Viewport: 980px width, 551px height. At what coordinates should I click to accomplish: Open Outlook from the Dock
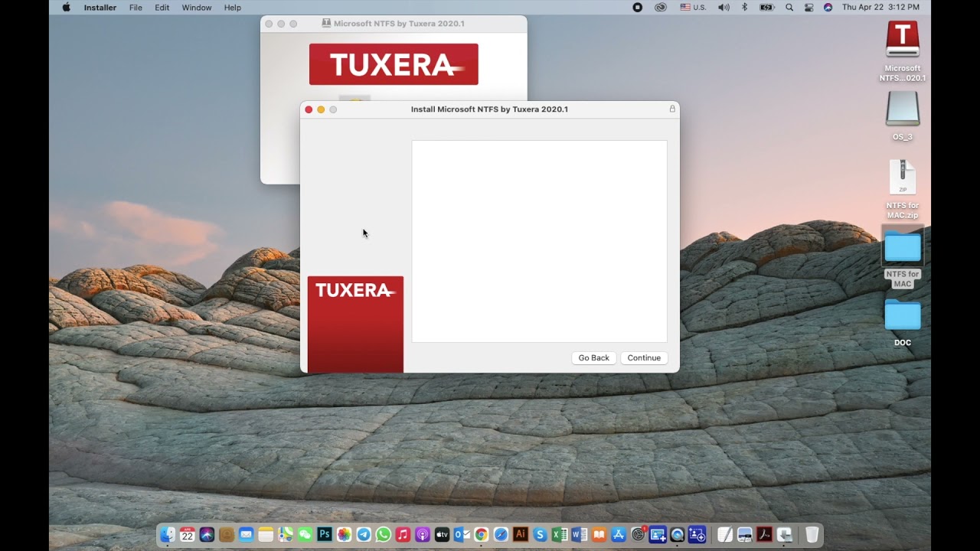pos(462,534)
